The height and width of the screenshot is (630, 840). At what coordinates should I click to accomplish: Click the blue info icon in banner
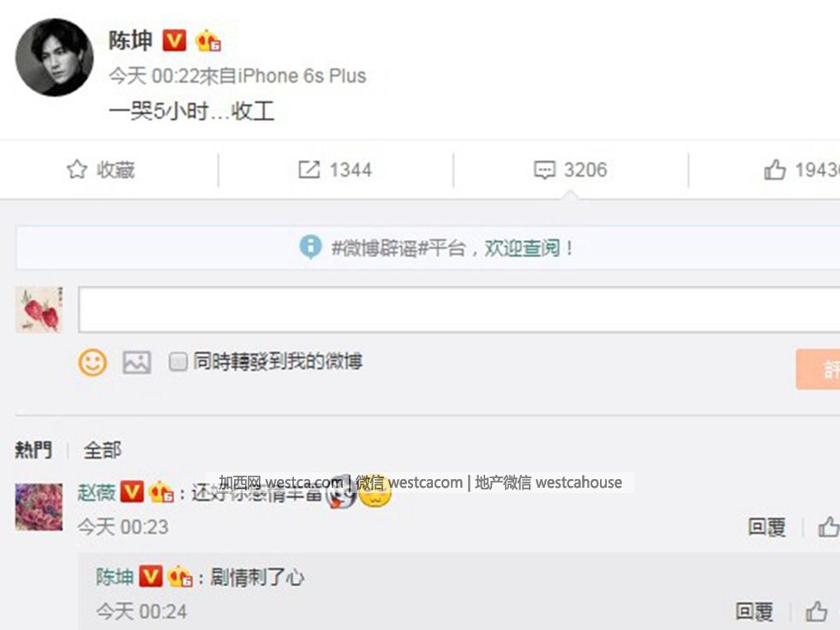point(310,247)
